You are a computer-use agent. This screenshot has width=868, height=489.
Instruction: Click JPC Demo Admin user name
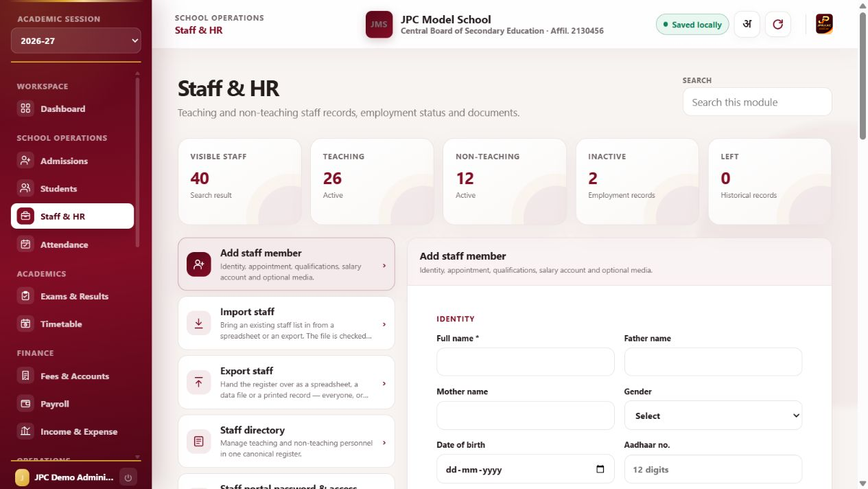tap(74, 477)
